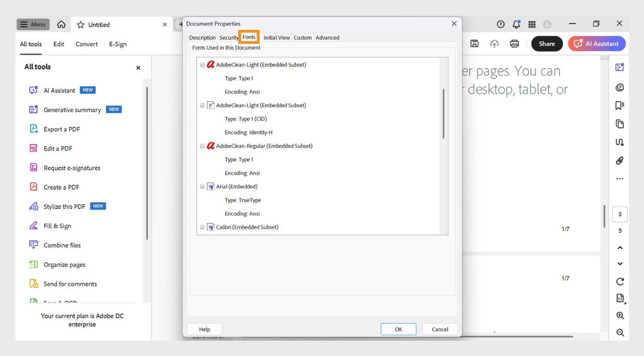644x356 pixels.
Task: Click the Help button
Action: (x=204, y=329)
